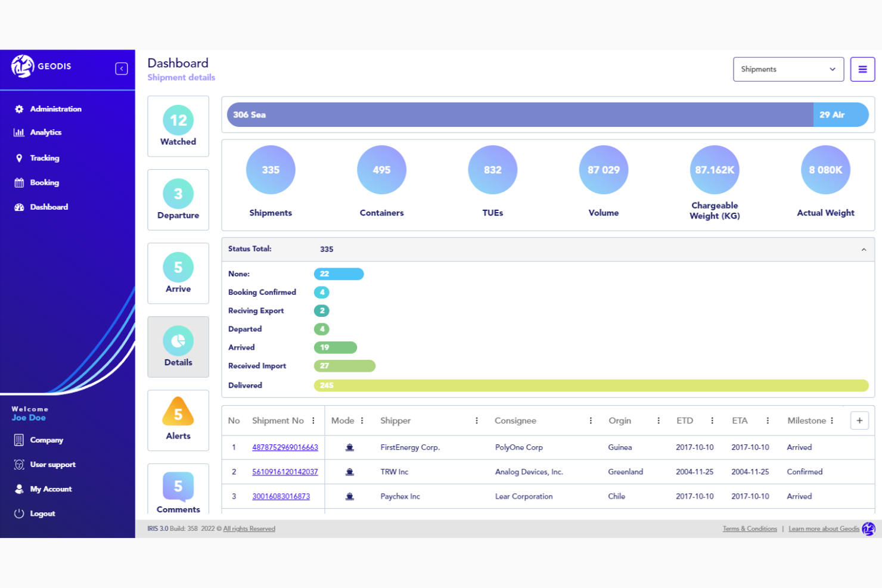Open shipment 30016083016873 link
The image size is (882, 588).
(281, 496)
